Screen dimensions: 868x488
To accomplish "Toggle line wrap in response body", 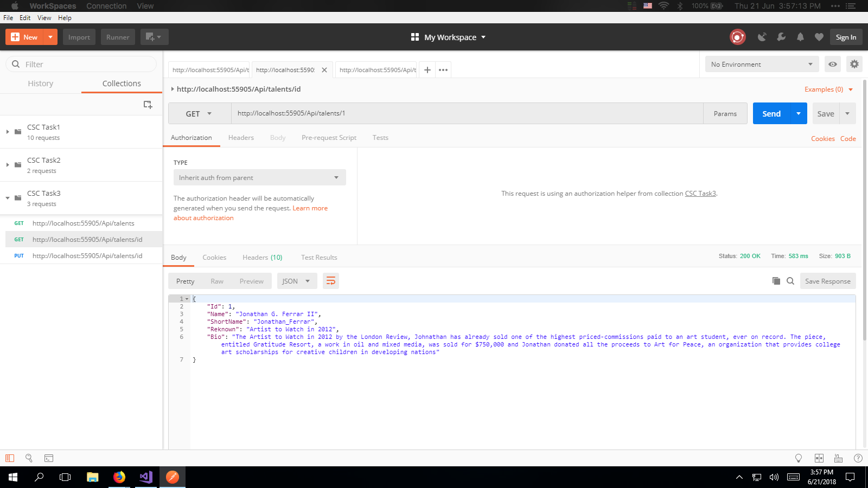I will point(331,281).
